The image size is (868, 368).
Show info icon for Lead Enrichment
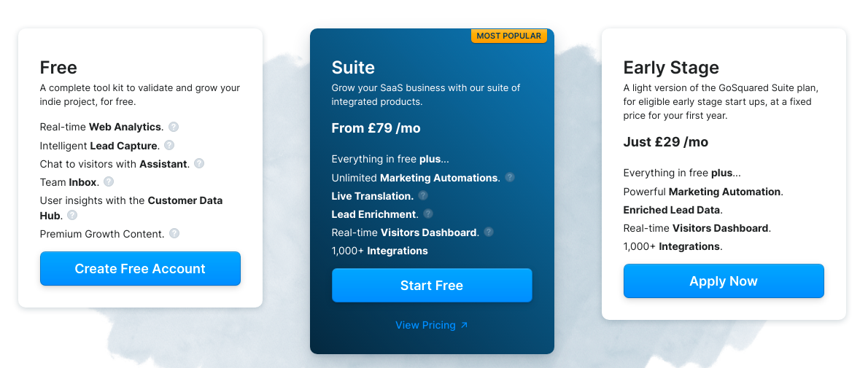(428, 214)
